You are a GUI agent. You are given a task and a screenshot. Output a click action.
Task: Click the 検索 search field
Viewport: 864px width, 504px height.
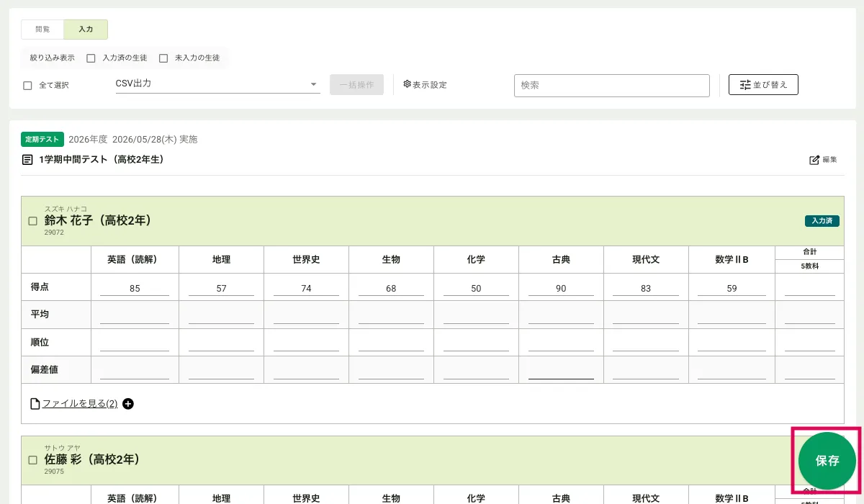[611, 85]
